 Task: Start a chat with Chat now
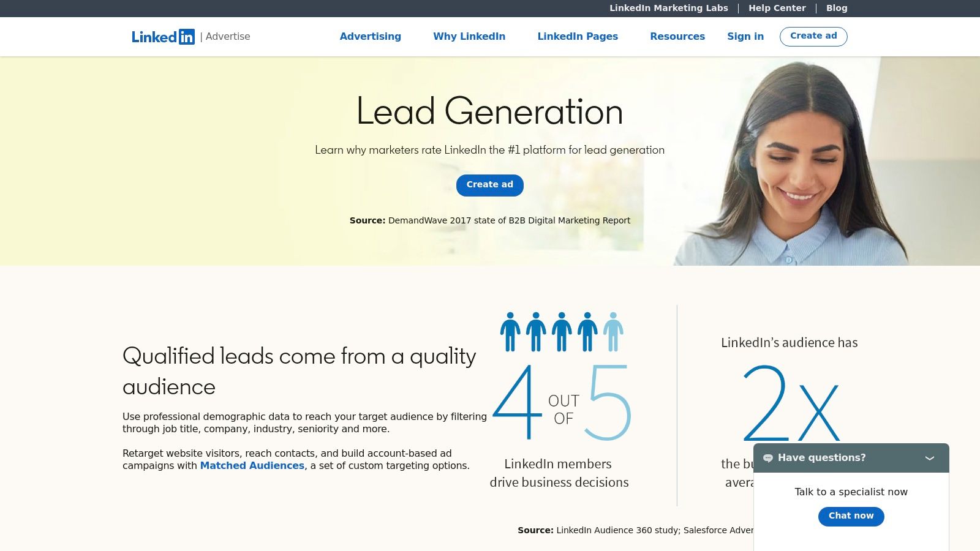pos(851,516)
